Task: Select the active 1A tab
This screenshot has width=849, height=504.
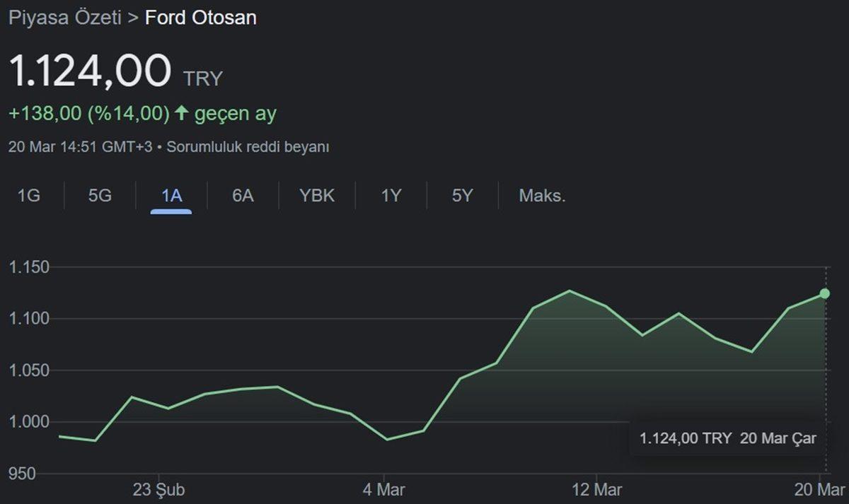Action: (x=171, y=196)
